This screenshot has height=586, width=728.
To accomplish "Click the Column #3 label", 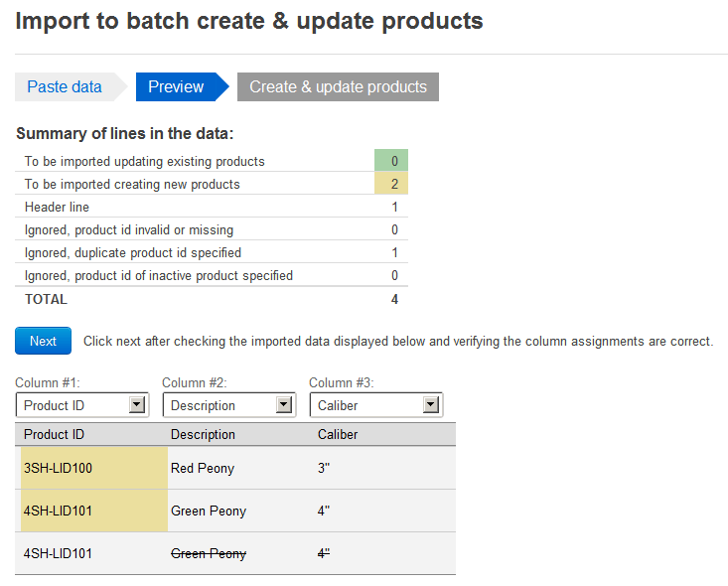I will [x=342, y=382].
